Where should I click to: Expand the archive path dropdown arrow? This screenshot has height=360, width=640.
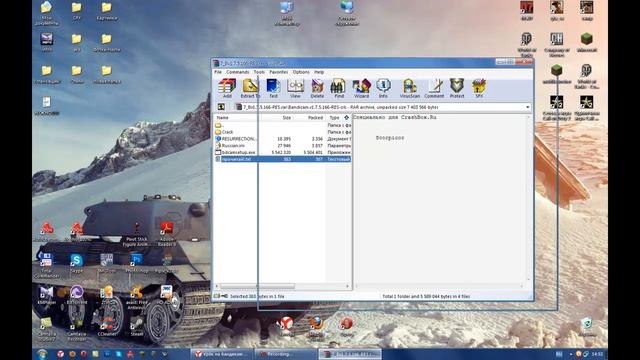pyautogui.click(x=527, y=107)
